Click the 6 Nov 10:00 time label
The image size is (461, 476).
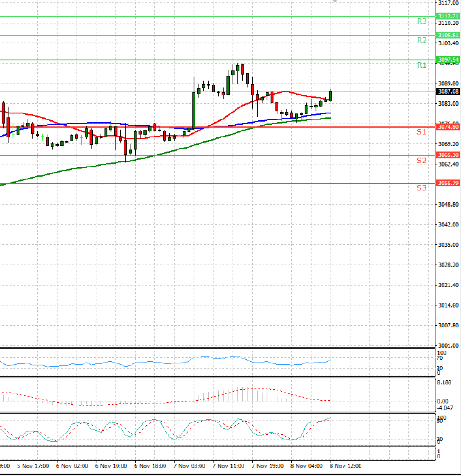(x=111, y=466)
